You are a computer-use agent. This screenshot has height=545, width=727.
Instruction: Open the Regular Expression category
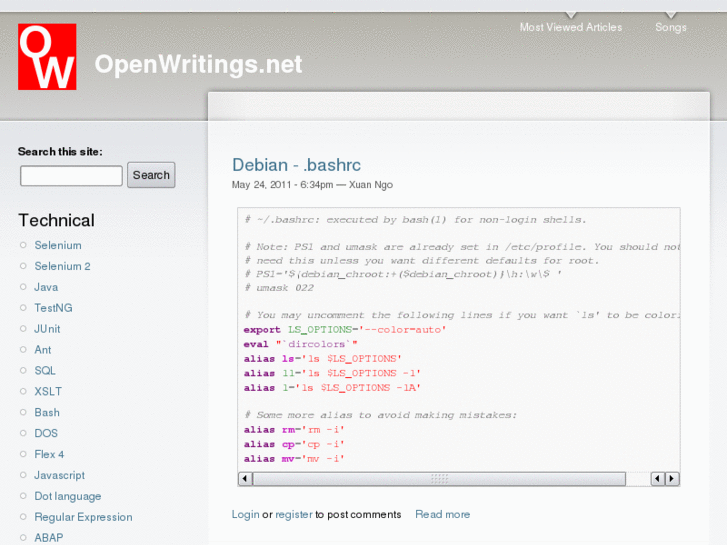(83, 517)
